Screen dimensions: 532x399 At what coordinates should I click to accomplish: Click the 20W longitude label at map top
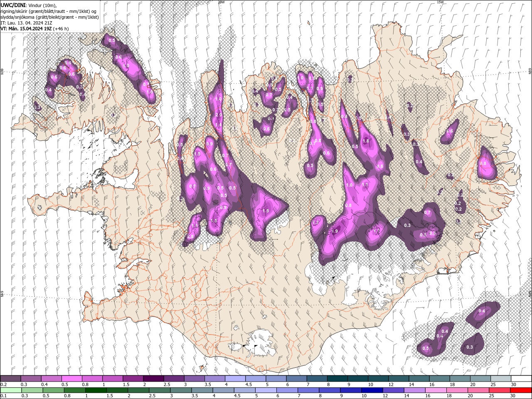221,2
